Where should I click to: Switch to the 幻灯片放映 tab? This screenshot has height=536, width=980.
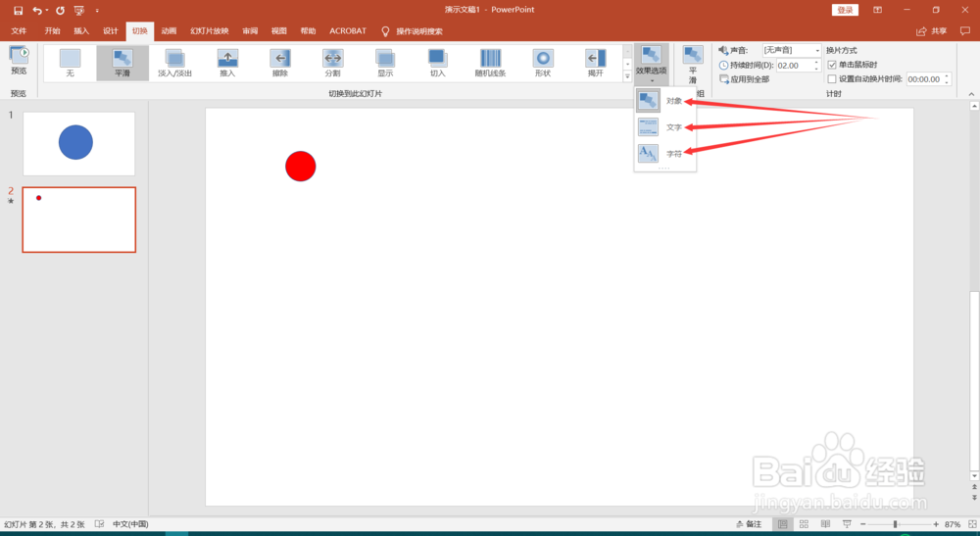coord(210,30)
